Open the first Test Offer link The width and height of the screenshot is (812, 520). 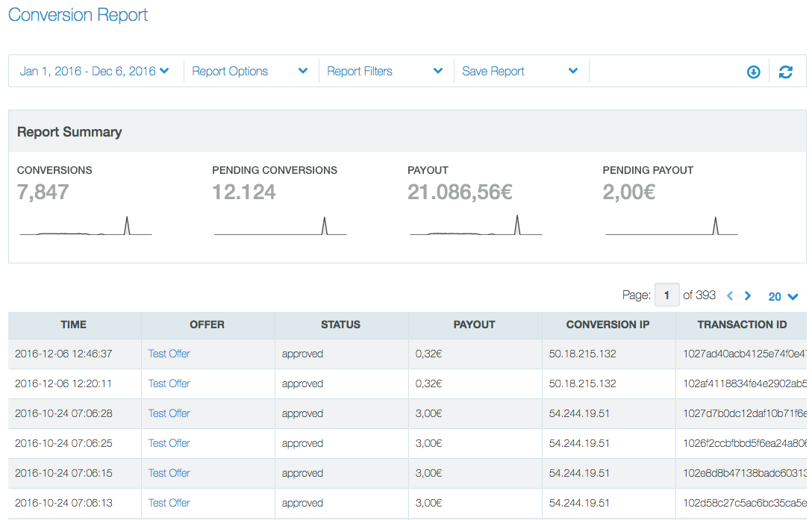169,354
